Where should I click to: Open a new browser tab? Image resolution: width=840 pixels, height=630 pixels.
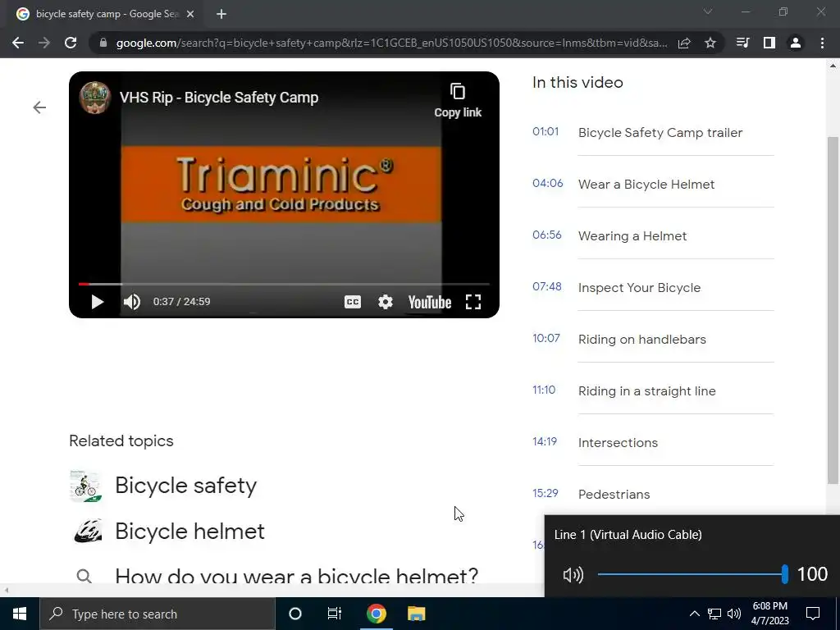[x=221, y=15]
